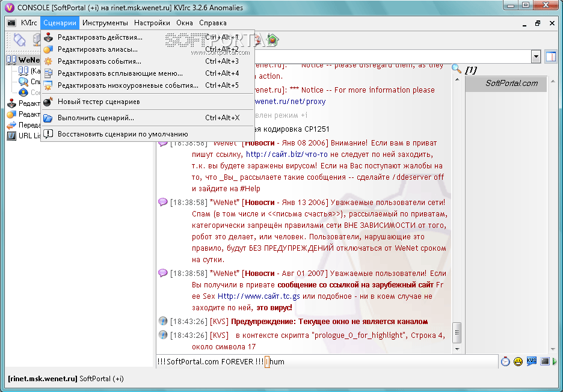Viewport: 563px width, 392px height.
Task: Click joystick icon beside Редактировать действия
Action: pyautogui.click(x=48, y=37)
